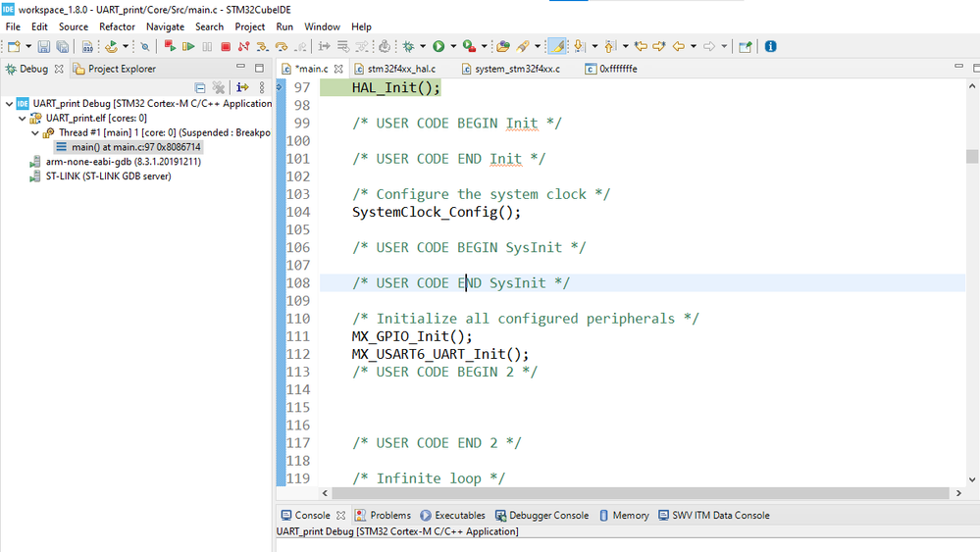980x552 pixels.
Task: Toggle the Mark Occurrences highlighter icon
Action: coord(557,46)
